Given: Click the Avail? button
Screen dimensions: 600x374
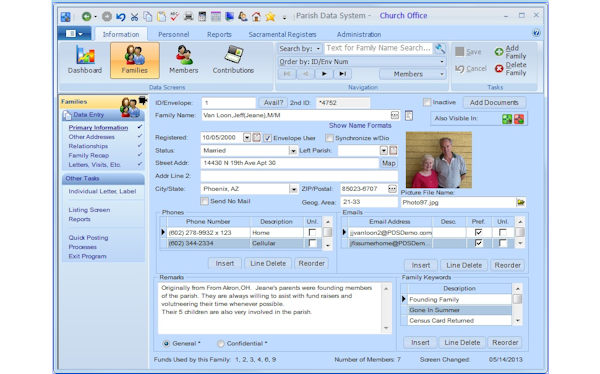Looking at the screenshot, I should [x=273, y=103].
